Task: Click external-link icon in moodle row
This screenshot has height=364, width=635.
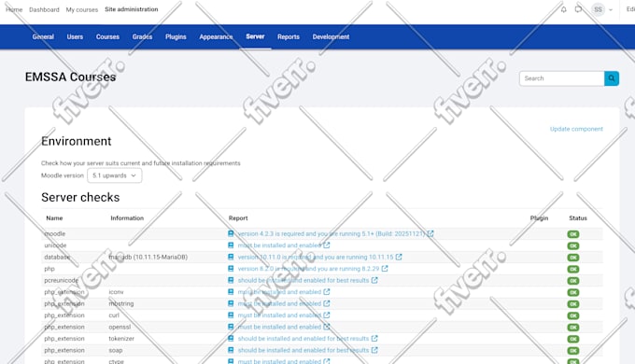Action: pos(430,233)
